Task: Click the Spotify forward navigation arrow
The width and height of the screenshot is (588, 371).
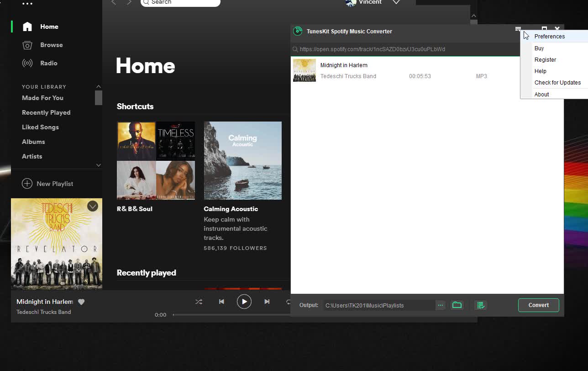Action: pos(129,2)
